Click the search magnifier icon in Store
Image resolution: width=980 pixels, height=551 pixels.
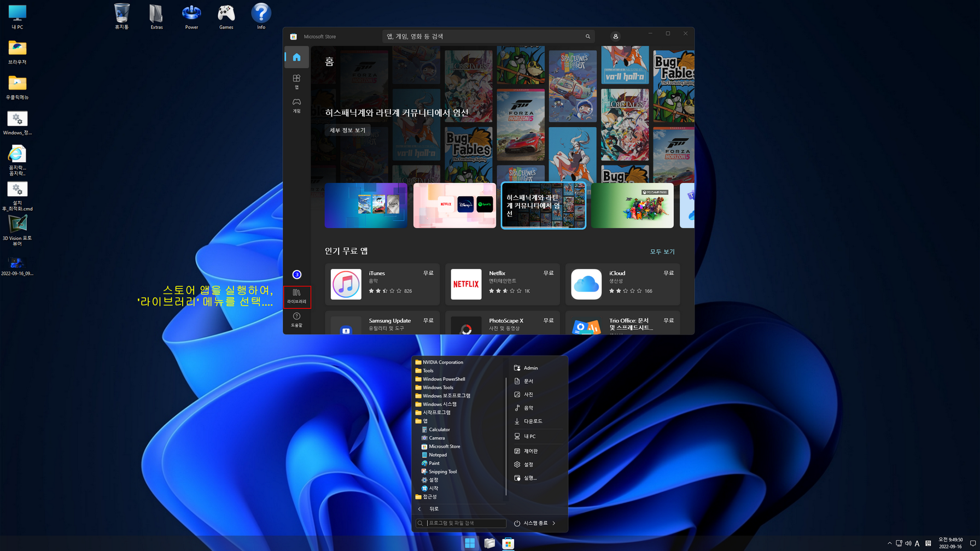pyautogui.click(x=588, y=37)
